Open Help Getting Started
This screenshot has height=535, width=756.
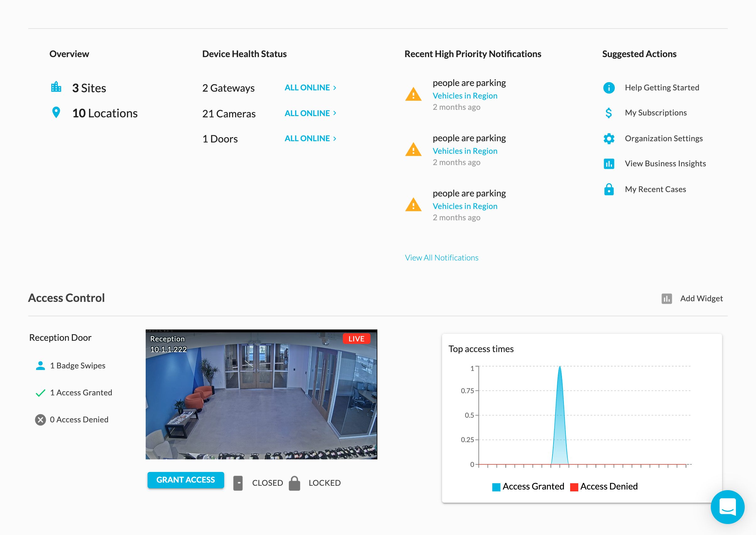pyautogui.click(x=662, y=88)
